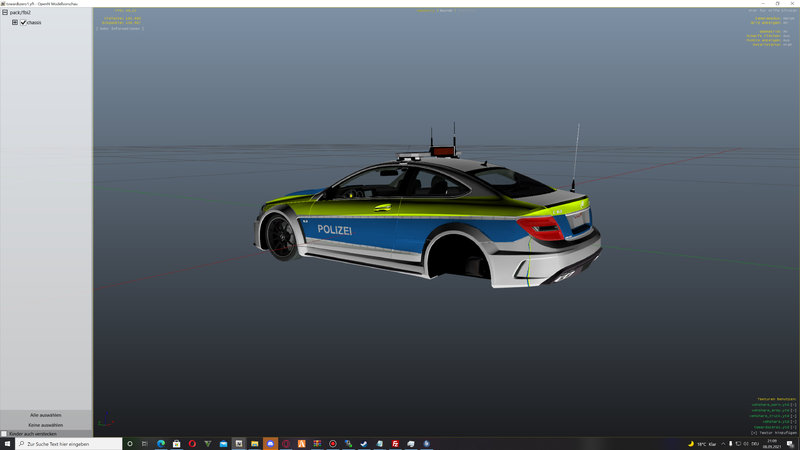The height and width of the screenshot is (450, 800).
Task: Open Cortana circle icon in taskbar
Action: [130, 444]
